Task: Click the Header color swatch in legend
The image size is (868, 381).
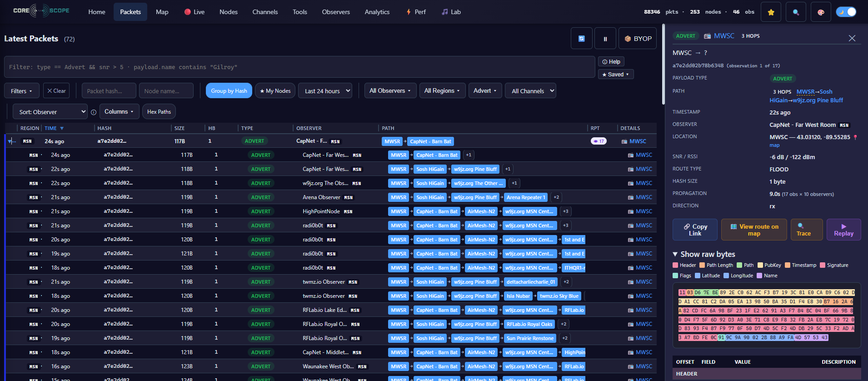Action: 675,265
